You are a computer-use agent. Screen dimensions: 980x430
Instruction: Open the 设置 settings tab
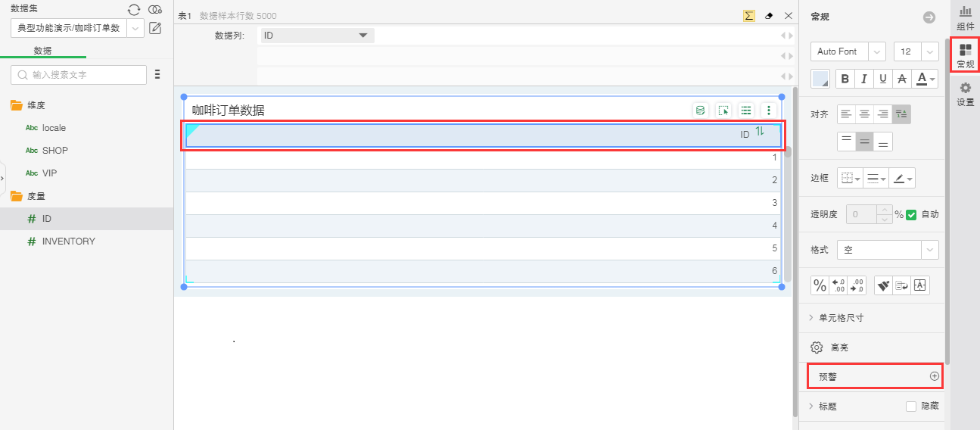click(965, 94)
